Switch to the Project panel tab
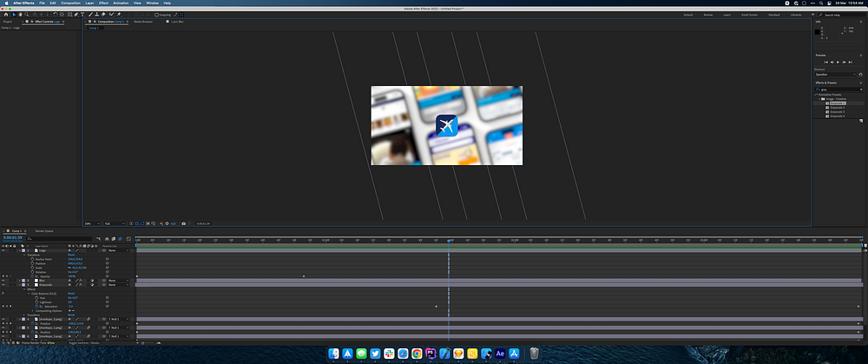Viewport: 868px width, 364px height. click(7, 22)
